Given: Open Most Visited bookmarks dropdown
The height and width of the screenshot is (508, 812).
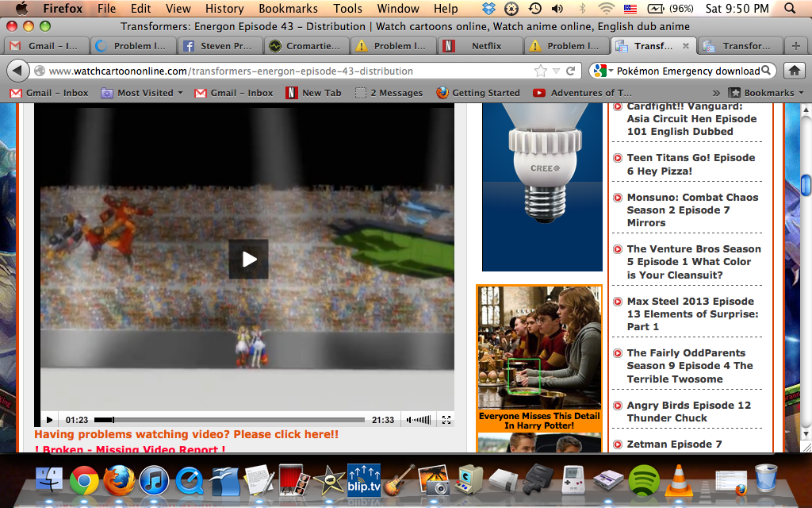Looking at the screenshot, I should coord(142,93).
